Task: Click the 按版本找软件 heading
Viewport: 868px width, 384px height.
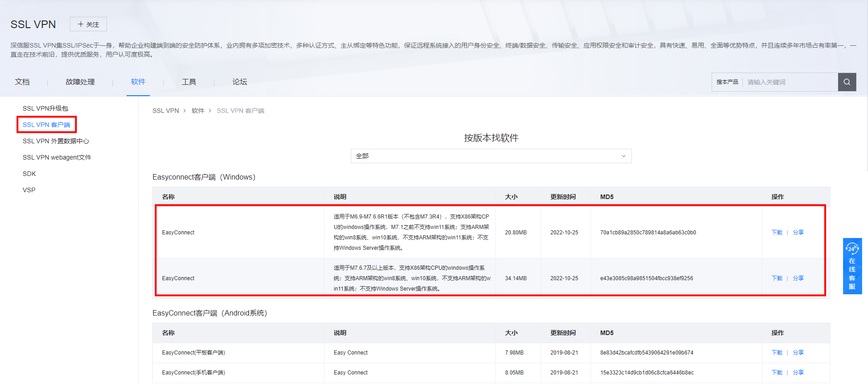Action: pos(491,138)
